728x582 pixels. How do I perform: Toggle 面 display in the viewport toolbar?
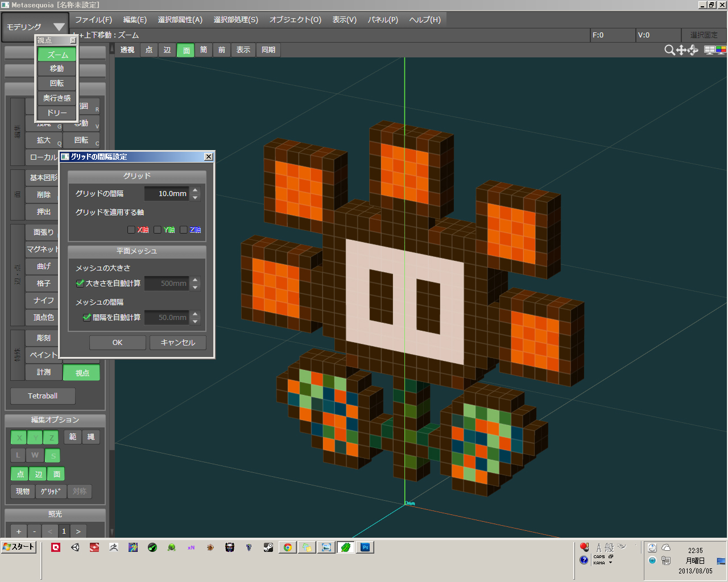pyautogui.click(x=186, y=50)
